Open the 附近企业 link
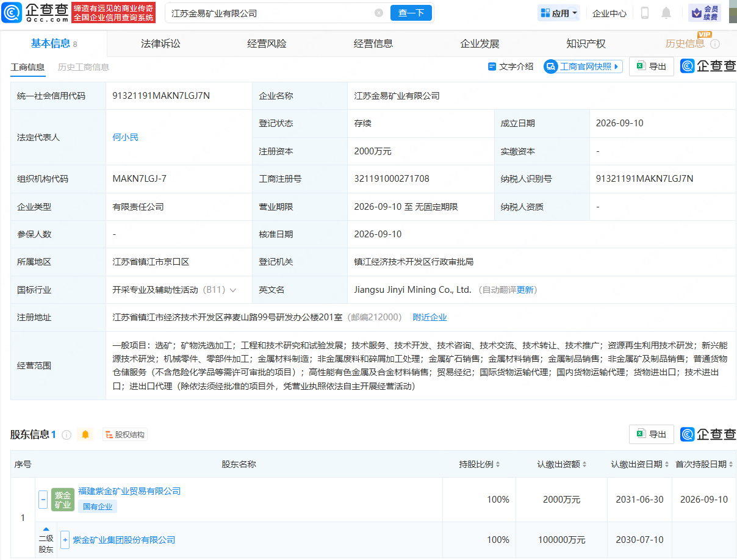The image size is (737, 560). tap(430, 317)
